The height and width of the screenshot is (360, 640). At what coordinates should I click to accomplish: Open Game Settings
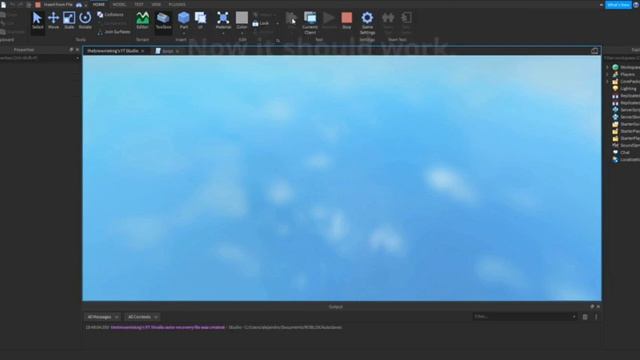[x=367, y=23]
